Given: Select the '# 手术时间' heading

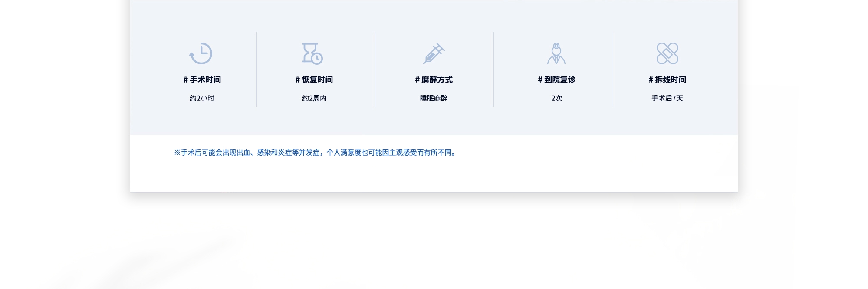Looking at the screenshot, I should coord(202,80).
